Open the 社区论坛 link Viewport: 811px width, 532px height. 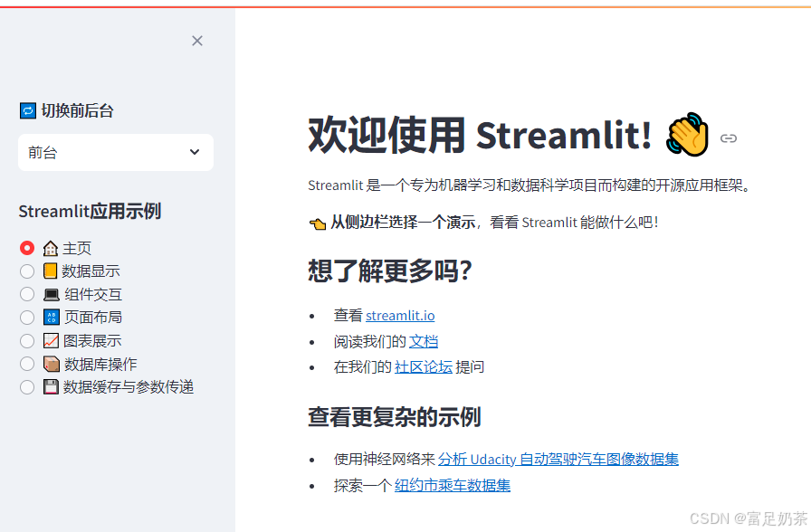[424, 367]
